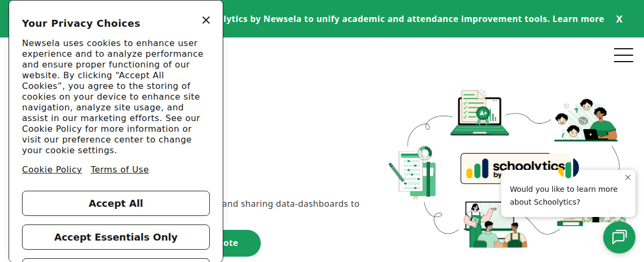Dismiss the Schoolytics chat prompt popup
The height and width of the screenshot is (262, 644).
click(628, 177)
